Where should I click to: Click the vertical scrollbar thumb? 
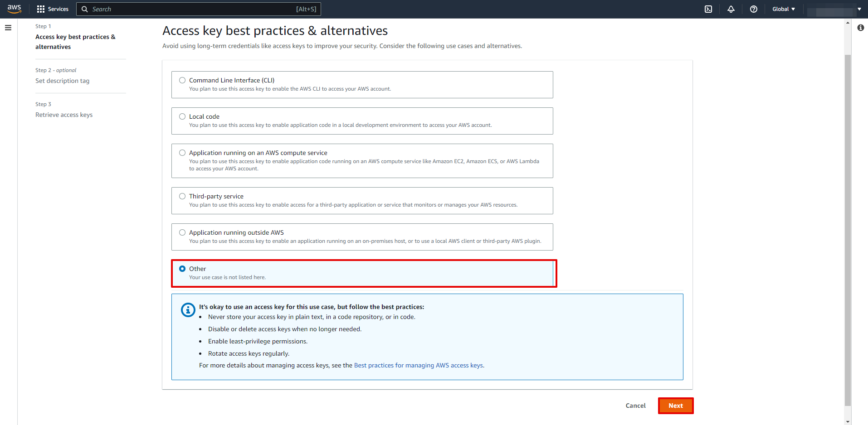click(848, 230)
